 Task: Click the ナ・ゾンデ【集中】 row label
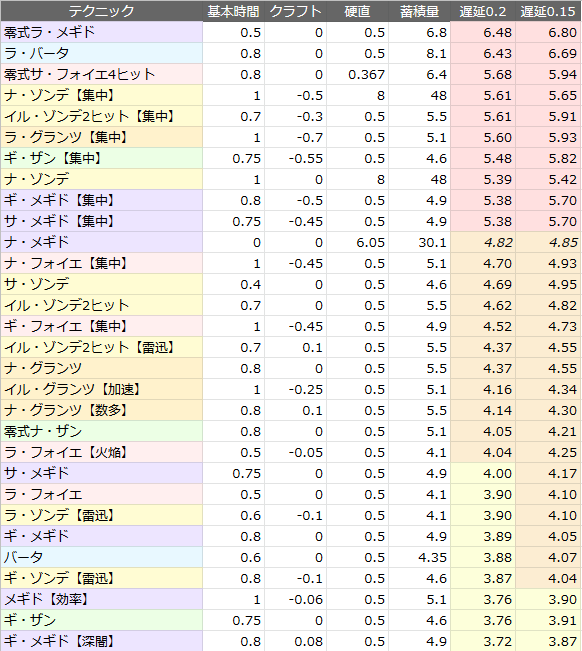pos(102,95)
